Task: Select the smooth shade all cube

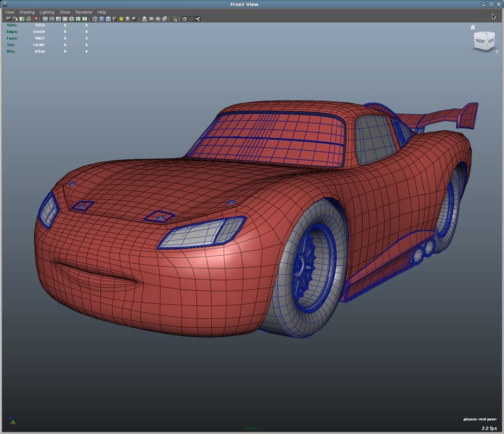Action: (x=101, y=19)
